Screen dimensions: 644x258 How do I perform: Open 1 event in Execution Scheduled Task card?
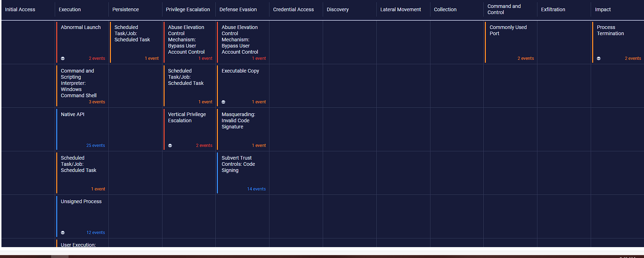(98, 189)
